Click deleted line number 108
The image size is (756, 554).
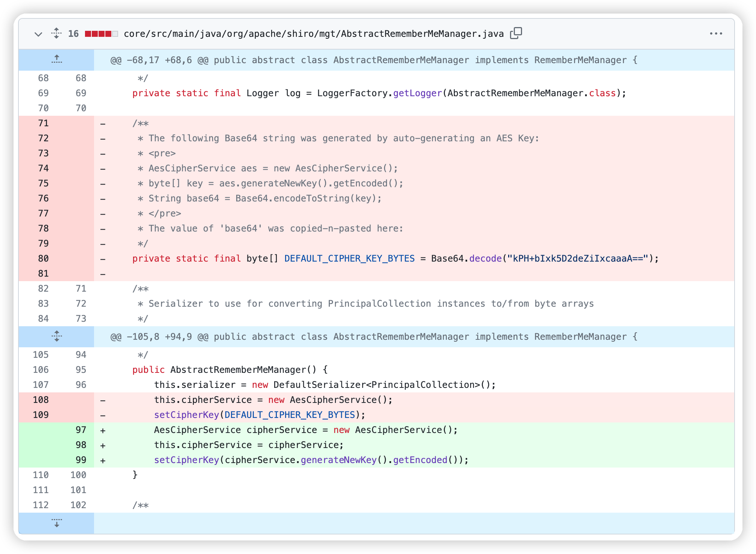[x=41, y=400]
